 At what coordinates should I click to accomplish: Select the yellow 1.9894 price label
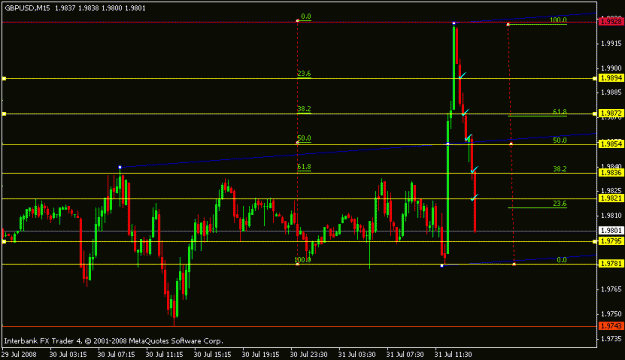coord(611,78)
